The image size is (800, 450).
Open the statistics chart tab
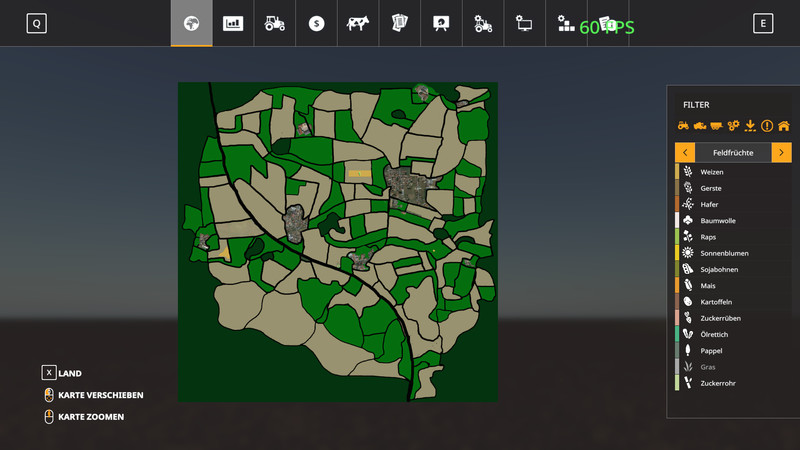(233, 23)
